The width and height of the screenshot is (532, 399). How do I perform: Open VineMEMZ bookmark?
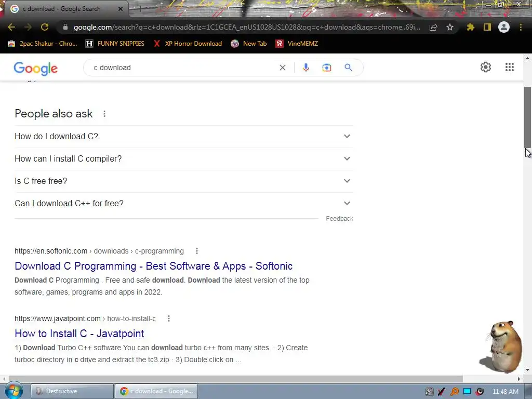297,44
